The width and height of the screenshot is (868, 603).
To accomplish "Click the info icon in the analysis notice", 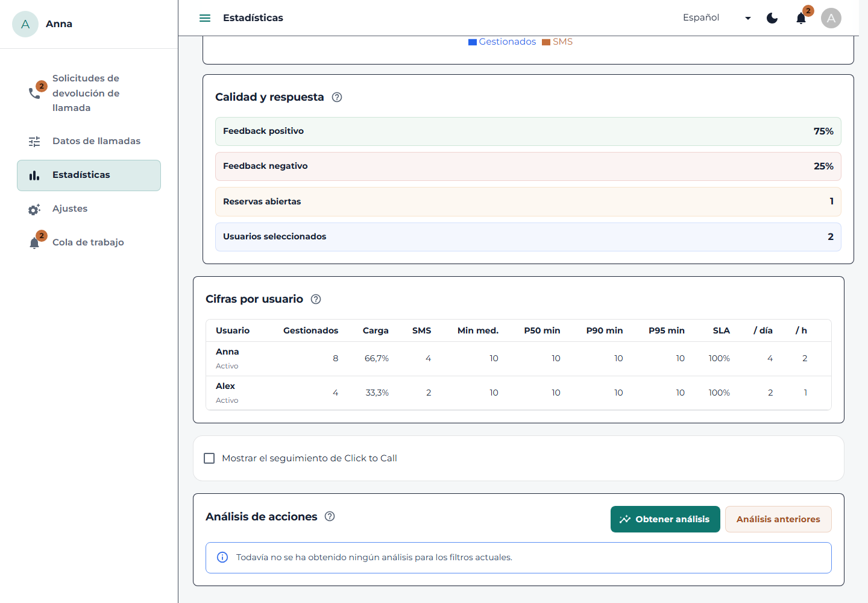I will coord(222,557).
